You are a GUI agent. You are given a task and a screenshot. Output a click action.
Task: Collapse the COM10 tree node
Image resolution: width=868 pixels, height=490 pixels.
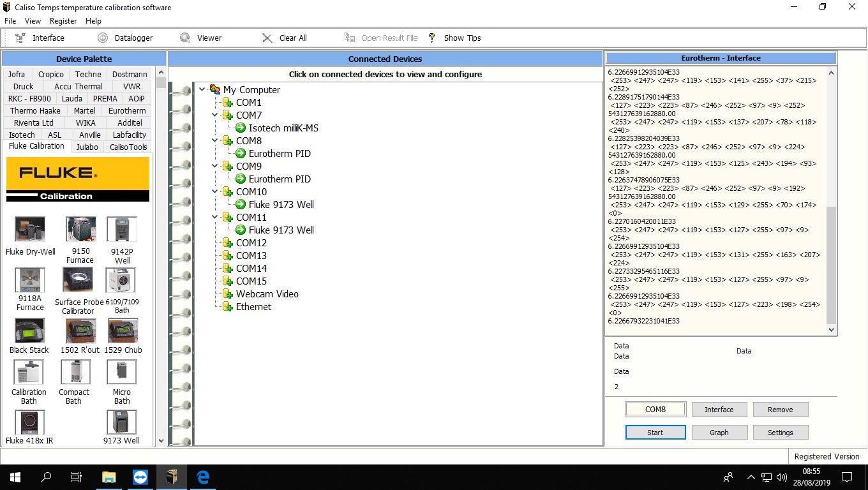(215, 191)
